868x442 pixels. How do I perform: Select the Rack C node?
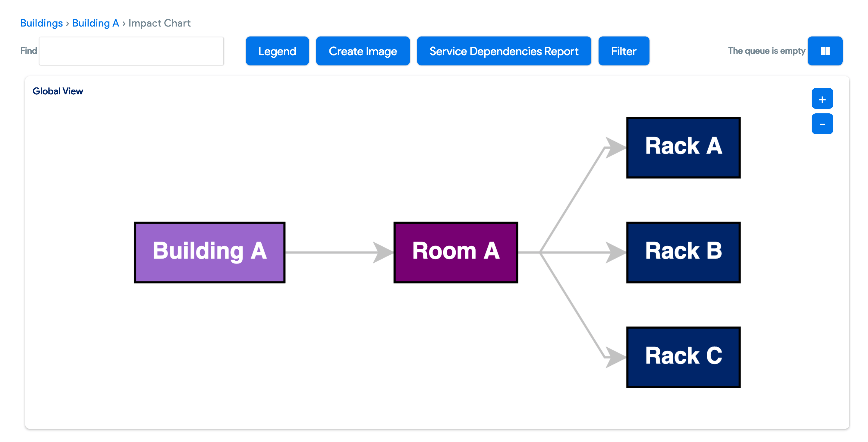click(683, 357)
